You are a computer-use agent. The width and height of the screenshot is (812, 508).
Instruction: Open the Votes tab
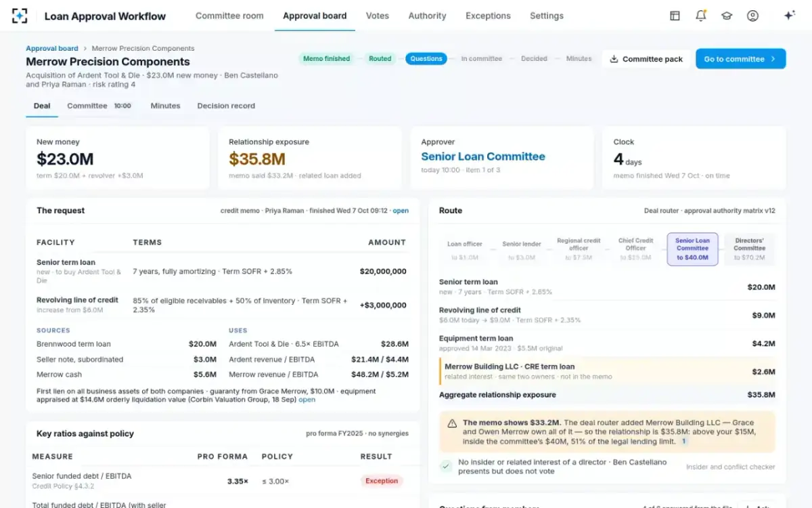click(378, 16)
